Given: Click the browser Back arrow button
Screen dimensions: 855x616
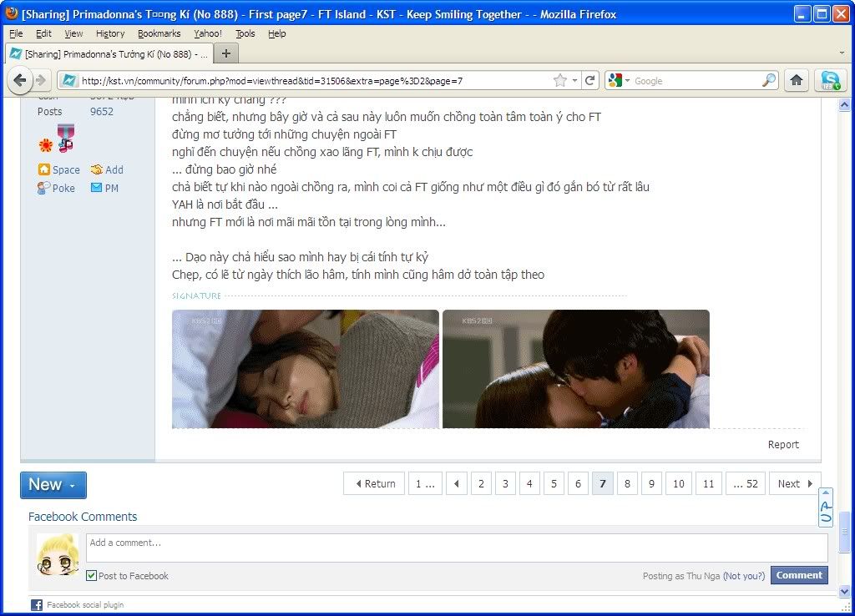Looking at the screenshot, I should (x=20, y=81).
